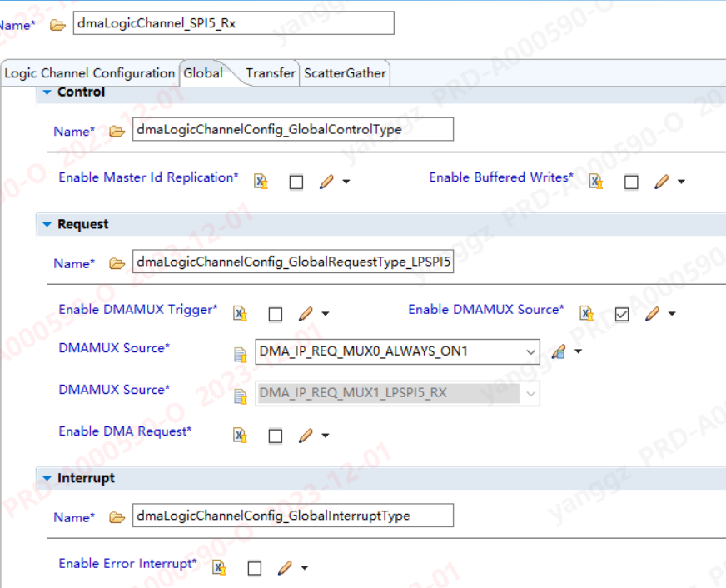
Task: Open the dropdown arrow beside Enable DMA Request pencil
Action: (324, 436)
